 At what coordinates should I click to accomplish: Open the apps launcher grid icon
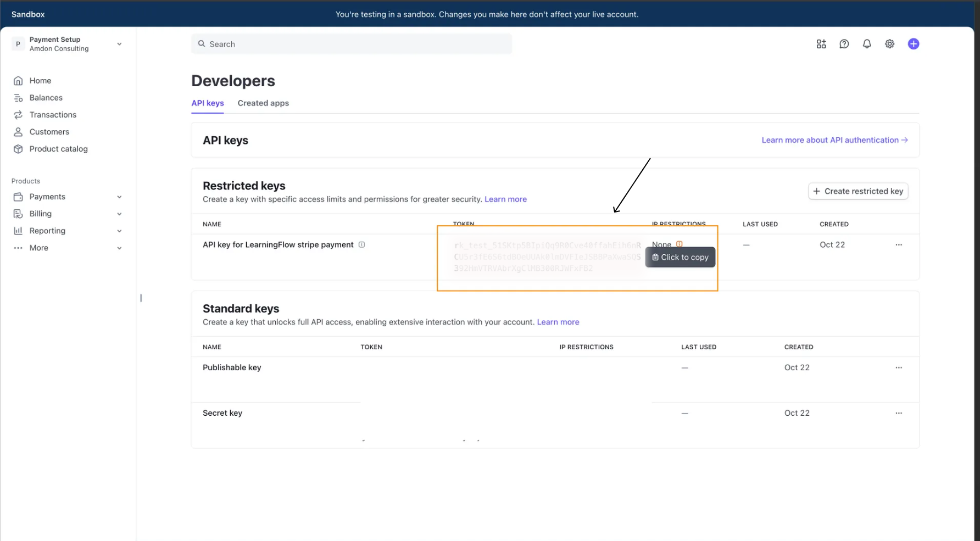point(821,43)
